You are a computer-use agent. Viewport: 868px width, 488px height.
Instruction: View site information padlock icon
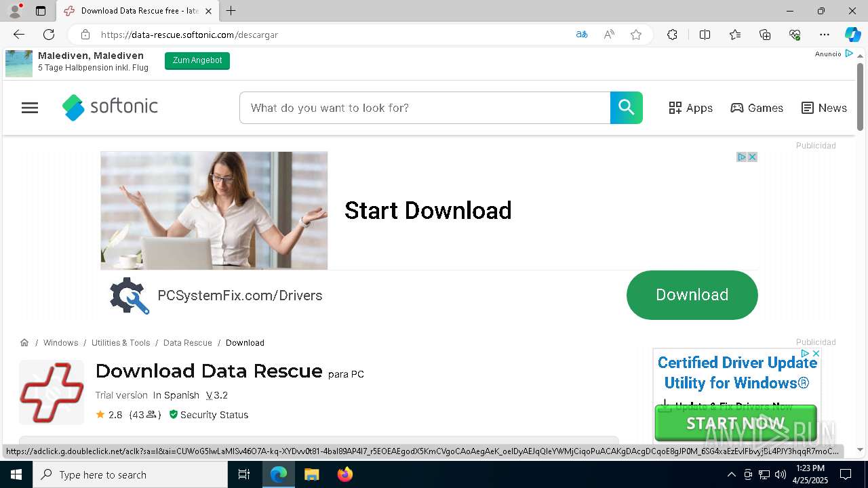(x=85, y=35)
